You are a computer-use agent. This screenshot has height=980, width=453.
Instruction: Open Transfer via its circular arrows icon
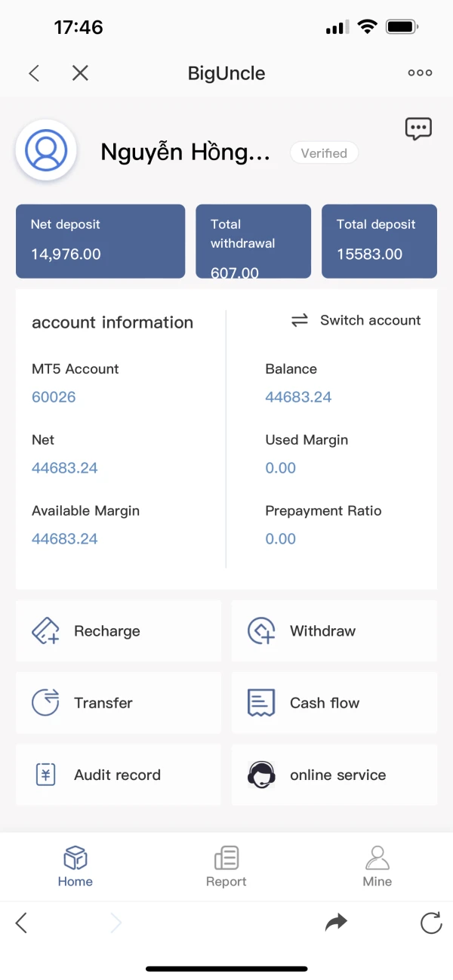point(45,703)
